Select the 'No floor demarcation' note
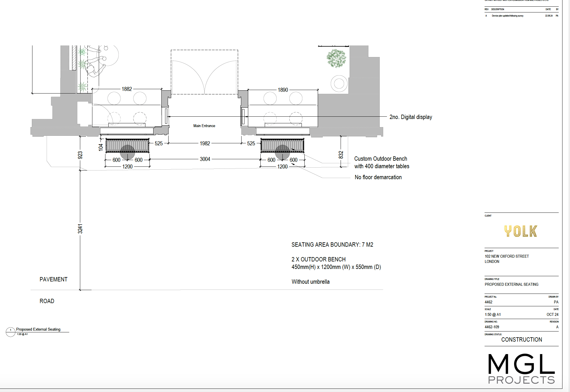 pos(378,177)
